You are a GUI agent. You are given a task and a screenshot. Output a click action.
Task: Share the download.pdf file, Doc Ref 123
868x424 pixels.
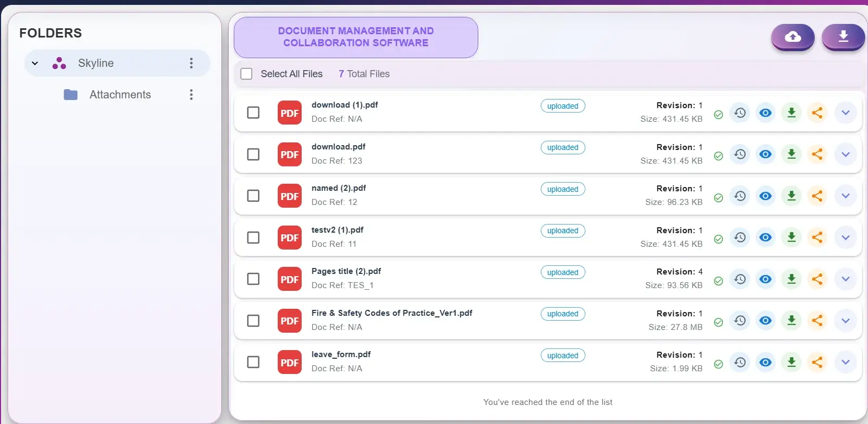point(817,154)
